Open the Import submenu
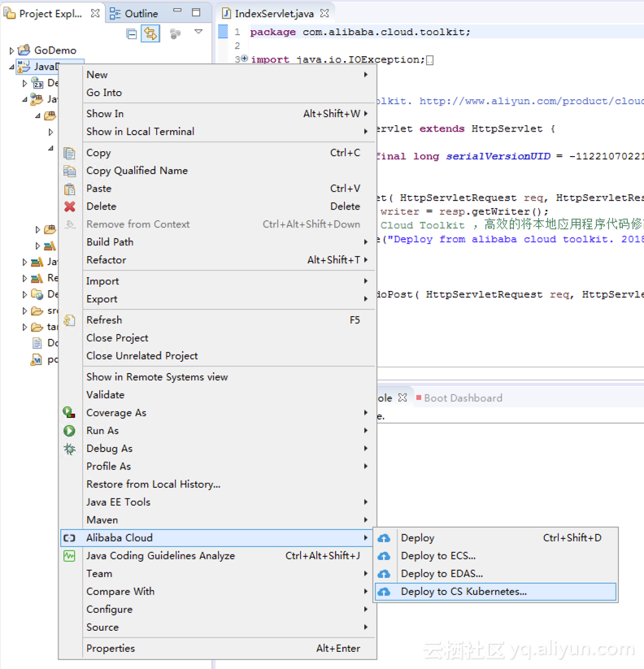644x669 pixels. (x=229, y=281)
